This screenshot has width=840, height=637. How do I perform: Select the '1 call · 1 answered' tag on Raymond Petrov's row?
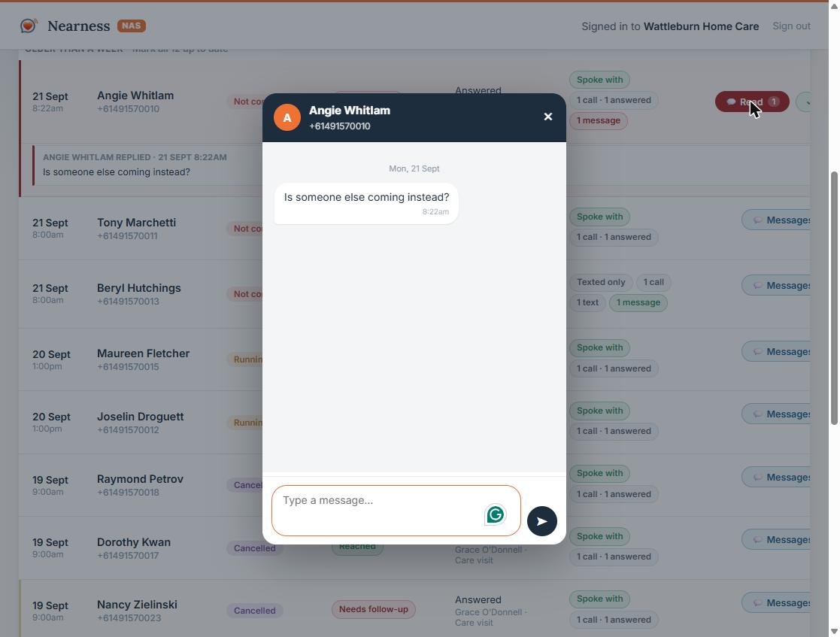[x=614, y=494]
